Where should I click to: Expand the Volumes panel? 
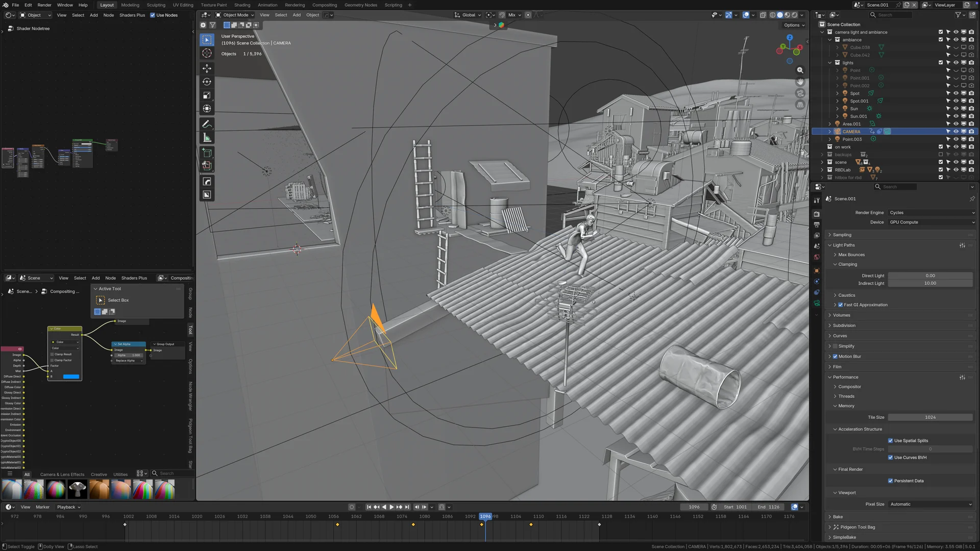(x=841, y=315)
